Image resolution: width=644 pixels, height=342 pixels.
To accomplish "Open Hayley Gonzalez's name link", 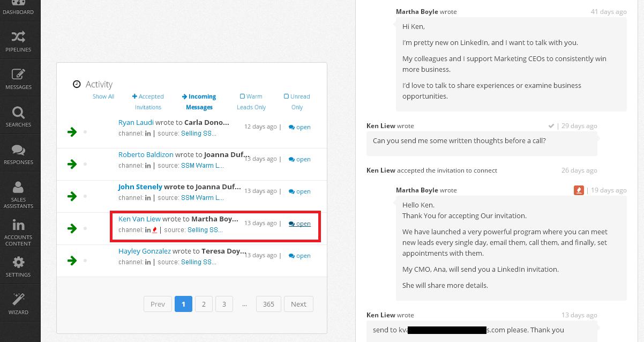I will (145, 251).
